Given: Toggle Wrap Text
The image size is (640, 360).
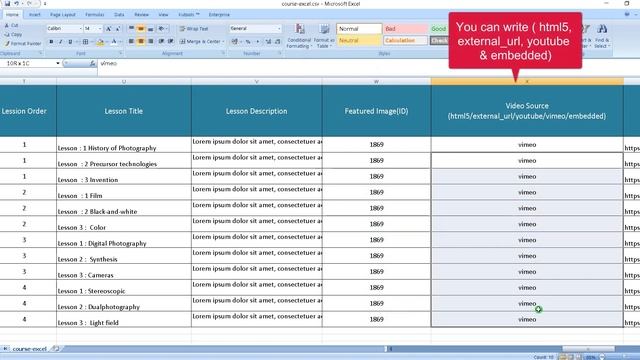Looking at the screenshot, I should click(x=194, y=29).
